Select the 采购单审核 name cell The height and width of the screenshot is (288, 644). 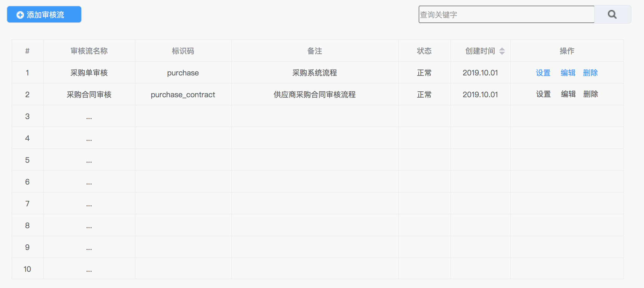(89, 73)
